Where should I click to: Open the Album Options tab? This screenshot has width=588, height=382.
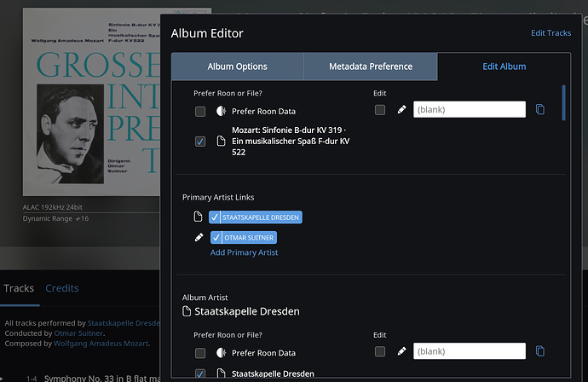point(238,67)
